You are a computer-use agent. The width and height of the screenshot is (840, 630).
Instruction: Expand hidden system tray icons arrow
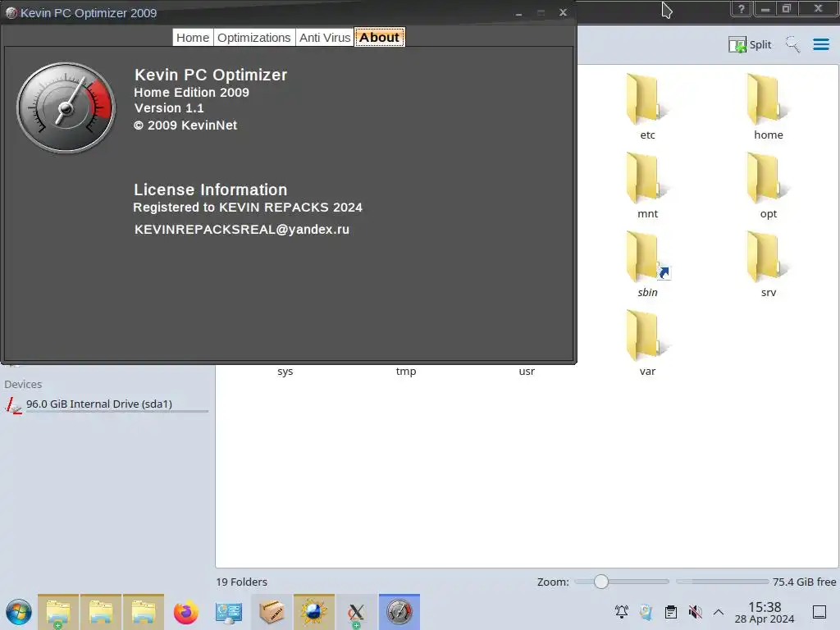pos(719,612)
